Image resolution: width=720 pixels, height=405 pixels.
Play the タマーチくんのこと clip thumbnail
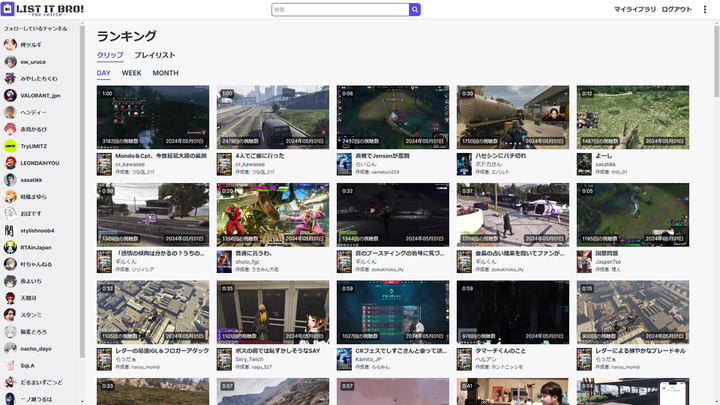(513, 312)
